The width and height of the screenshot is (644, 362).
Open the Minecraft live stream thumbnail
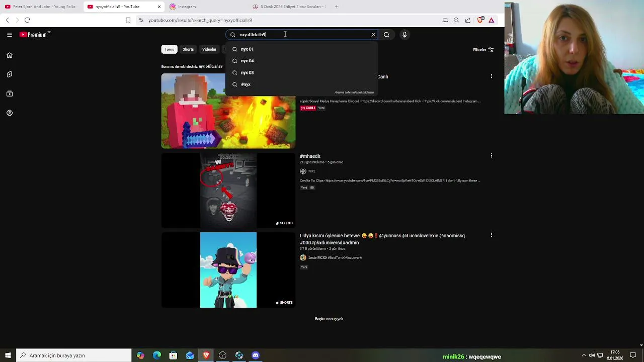point(228,111)
